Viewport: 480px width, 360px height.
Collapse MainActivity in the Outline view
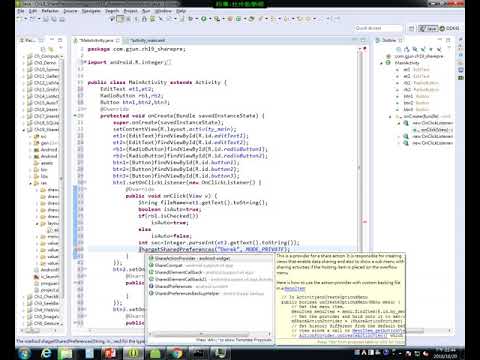coord(382,63)
